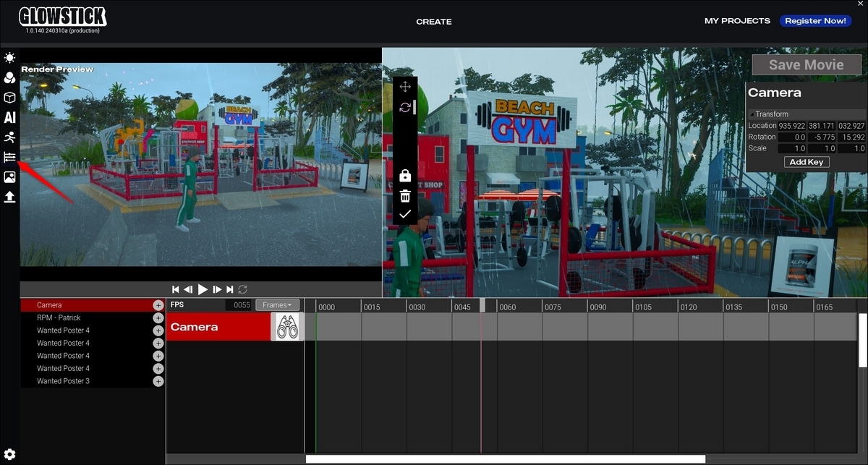Screen dimensions: 868x465
Task: Close window with top-right X
Action: [860, 4]
